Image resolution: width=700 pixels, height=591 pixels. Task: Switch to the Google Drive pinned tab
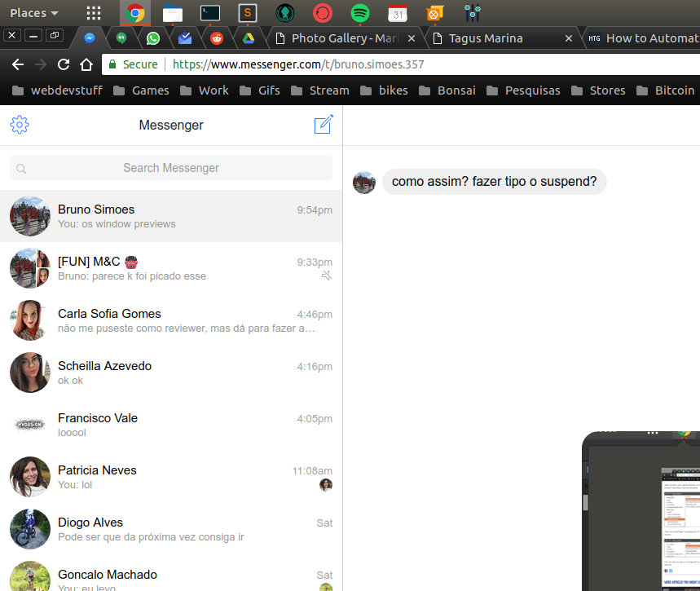(249, 38)
